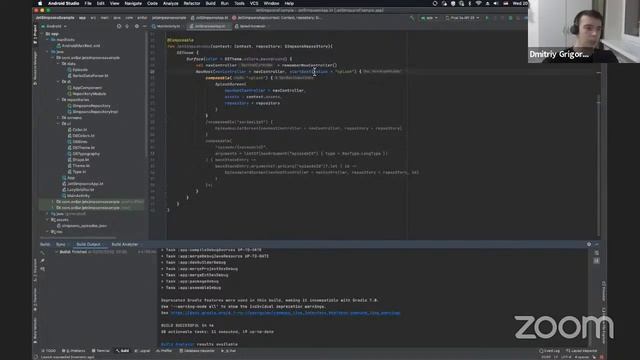This screenshot has width=640, height=360.
Task: Click the rebuild icon atop Build sidebar
Action: pos(42,253)
